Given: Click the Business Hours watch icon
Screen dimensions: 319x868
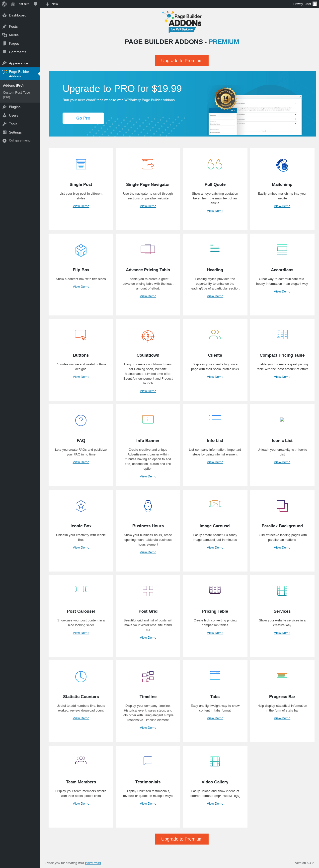Looking at the screenshot, I should point(148,506).
